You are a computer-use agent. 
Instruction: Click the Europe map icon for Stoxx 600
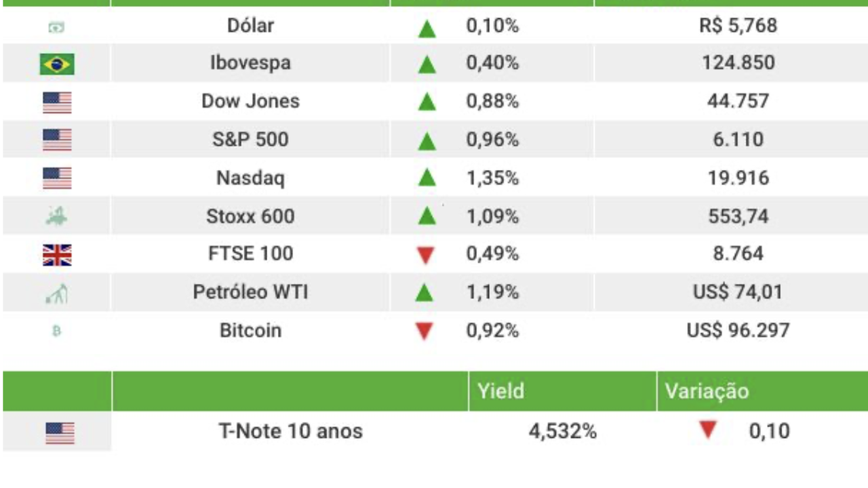pos(57,217)
